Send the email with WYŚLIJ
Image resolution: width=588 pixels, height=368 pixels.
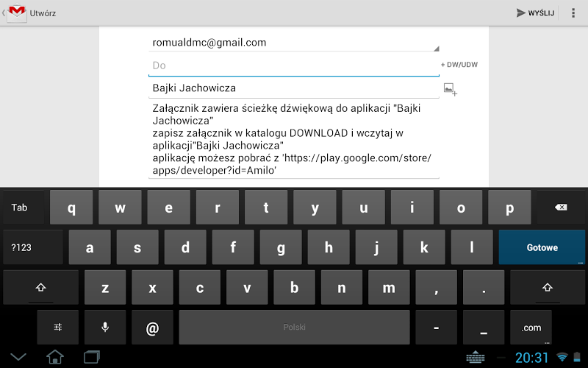pos(536,13)
